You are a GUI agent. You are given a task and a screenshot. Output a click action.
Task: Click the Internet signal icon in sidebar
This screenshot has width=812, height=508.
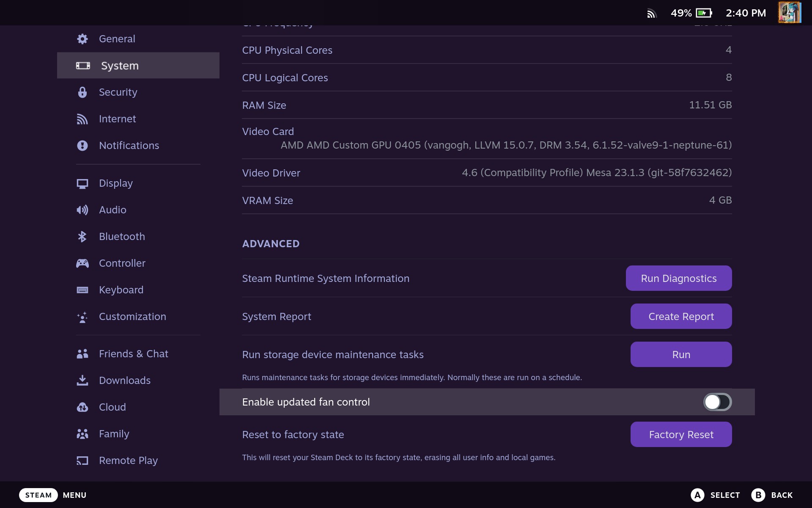pos(82,119)
